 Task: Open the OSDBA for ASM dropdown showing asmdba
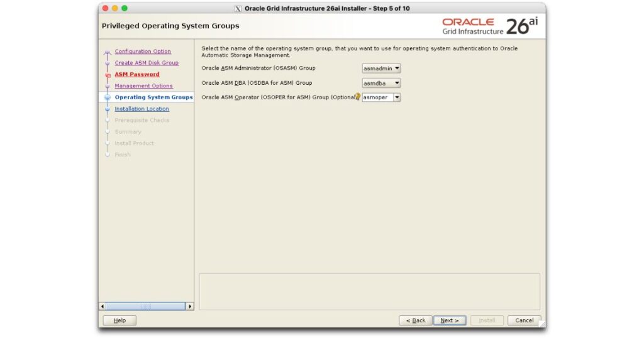point(381,84)
